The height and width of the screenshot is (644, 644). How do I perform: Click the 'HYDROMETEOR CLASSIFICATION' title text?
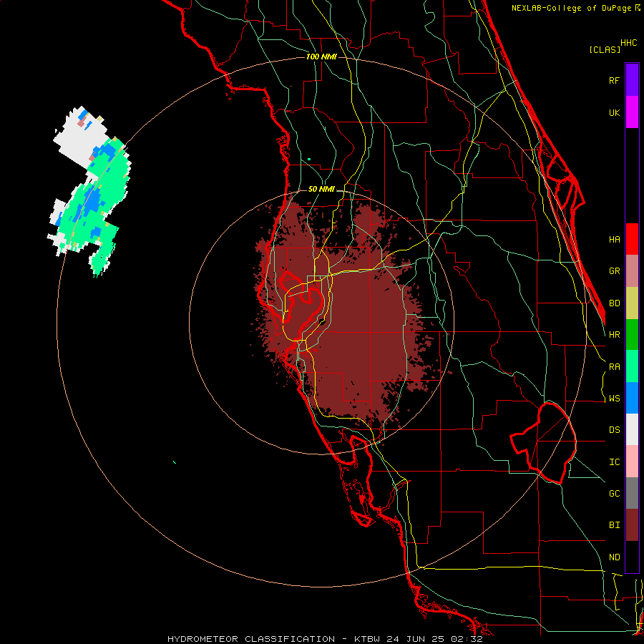coord(251,639)
